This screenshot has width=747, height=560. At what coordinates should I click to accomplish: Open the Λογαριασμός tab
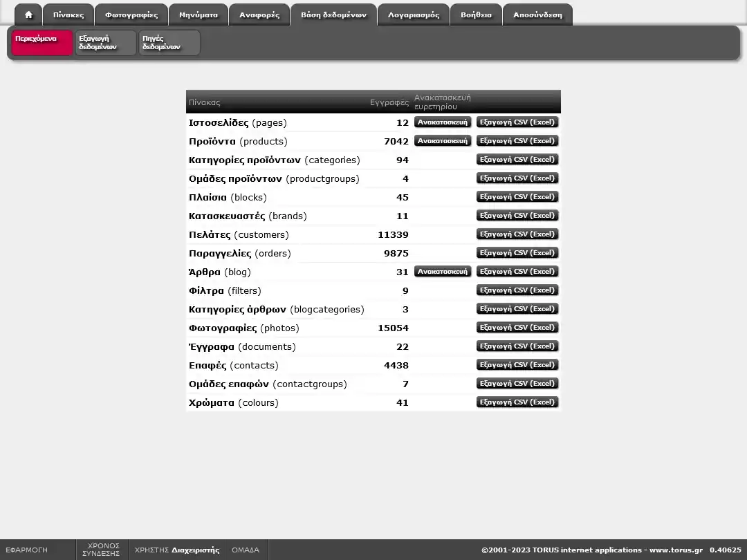tap(414, 15)
